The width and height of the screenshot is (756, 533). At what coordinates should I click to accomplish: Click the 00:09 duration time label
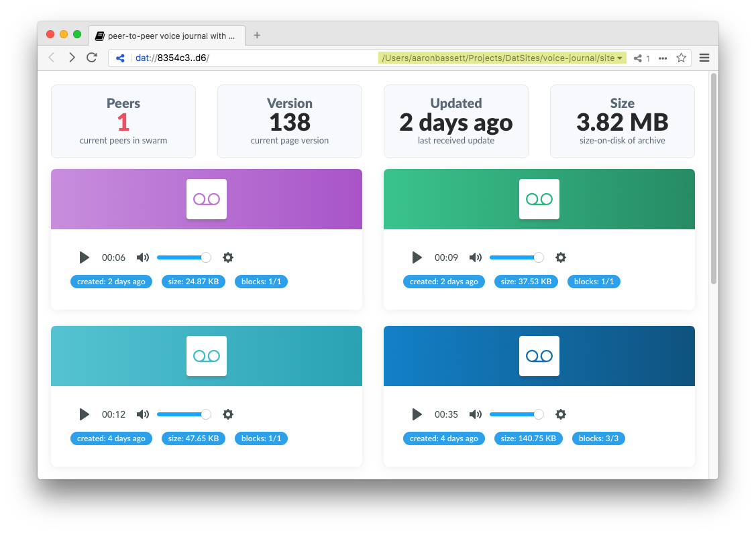(446, 257)
